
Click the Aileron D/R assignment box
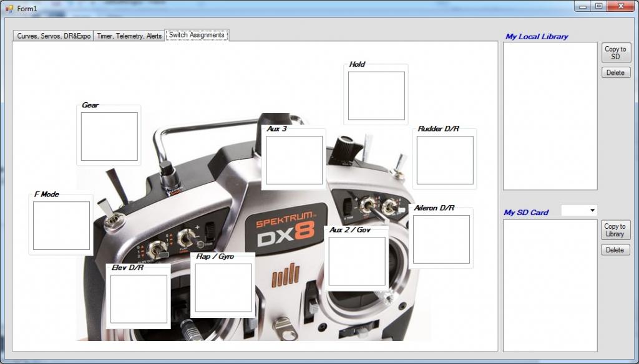pyautogui.click(x=441, y=239)
